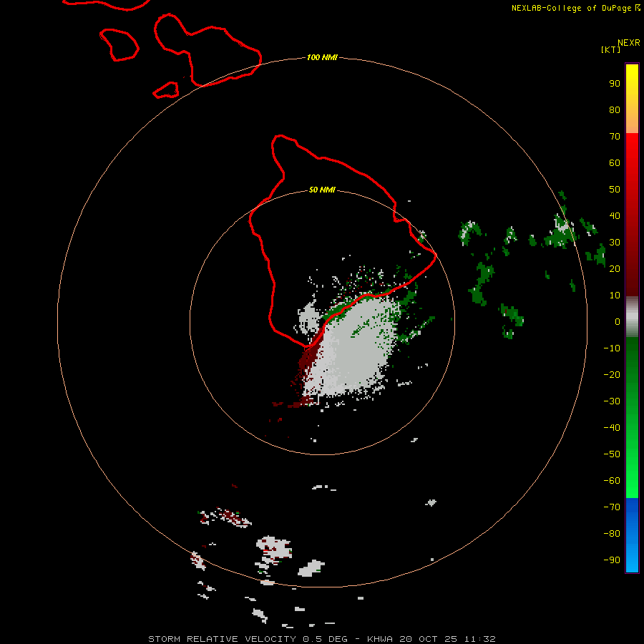Click the 0.5 DEG elevation text
The height and width of the screenshot is (644, 644).
tap(326, 639)
